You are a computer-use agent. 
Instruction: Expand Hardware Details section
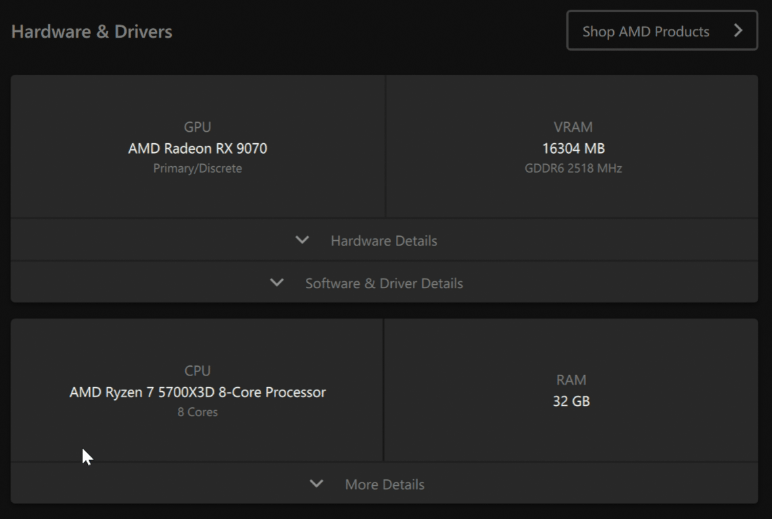384,240
